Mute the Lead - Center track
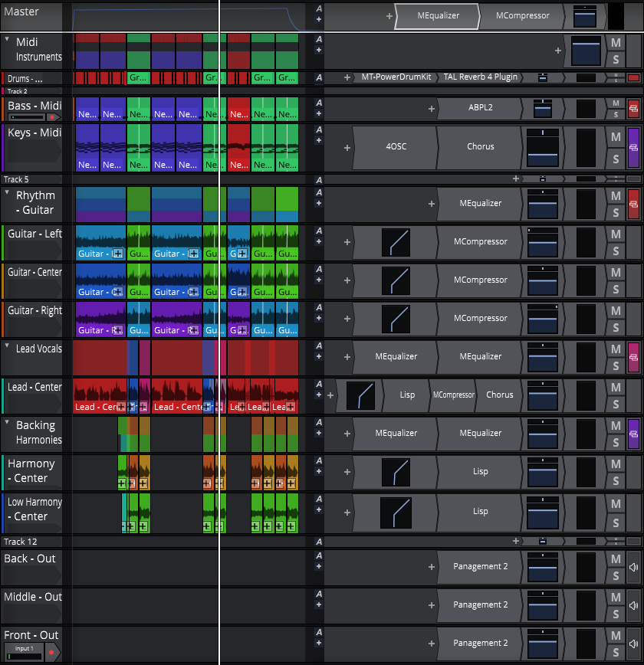 tap(616, 387)
